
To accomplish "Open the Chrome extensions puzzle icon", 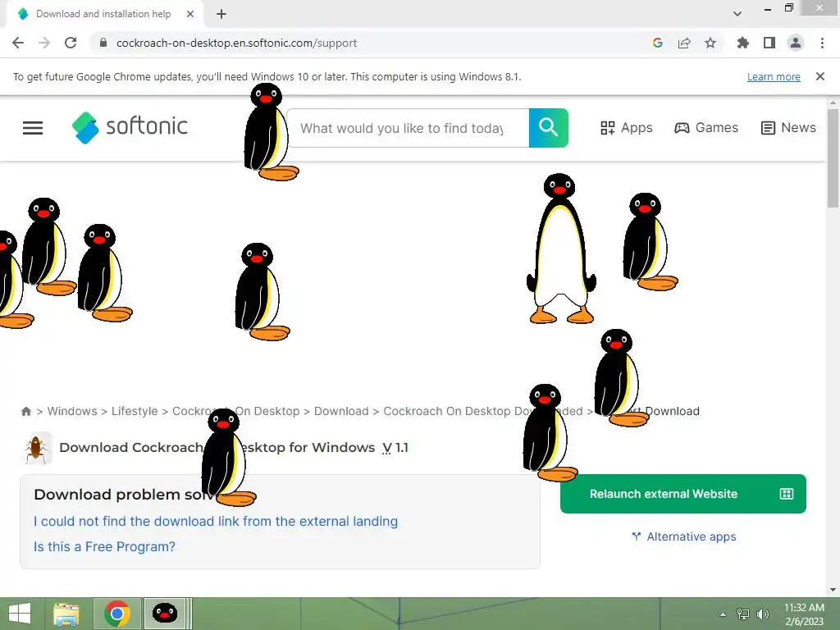I will point(742,43).
